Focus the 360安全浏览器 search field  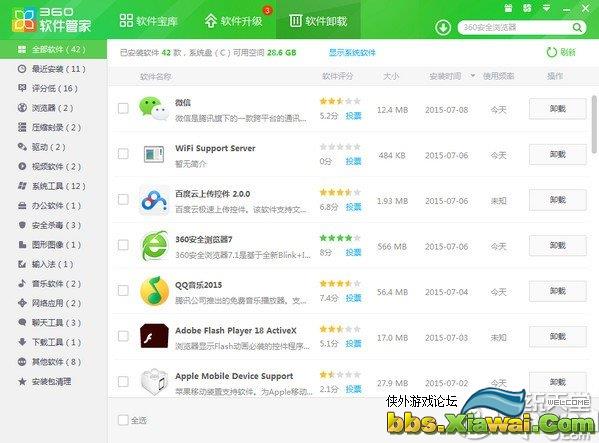(517, 27)
